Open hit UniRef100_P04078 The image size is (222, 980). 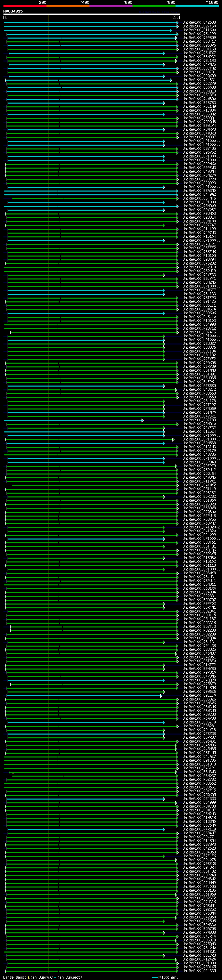point(199,860)
